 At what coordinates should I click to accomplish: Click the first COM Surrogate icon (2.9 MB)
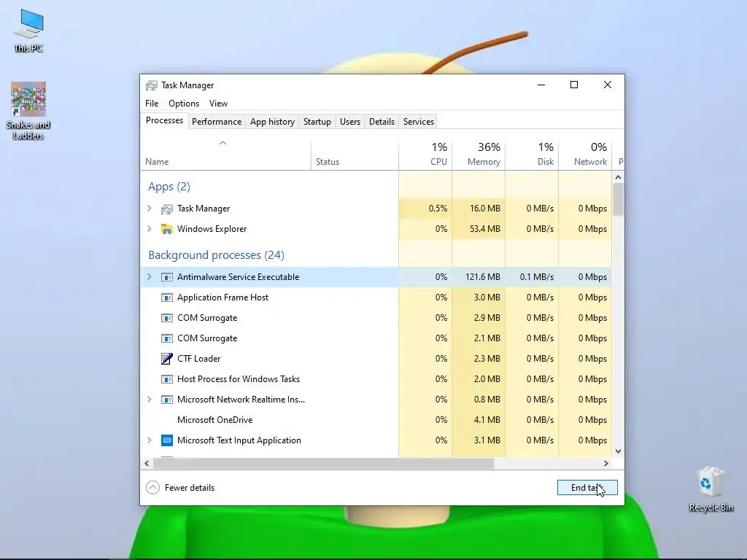pyautogui.click(x=167, y=318)
